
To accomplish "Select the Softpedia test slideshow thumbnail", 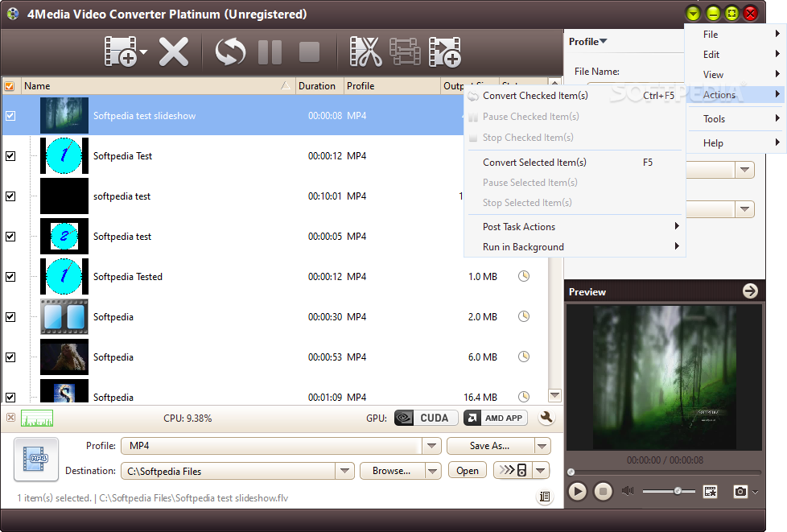I will coord(64,115).
